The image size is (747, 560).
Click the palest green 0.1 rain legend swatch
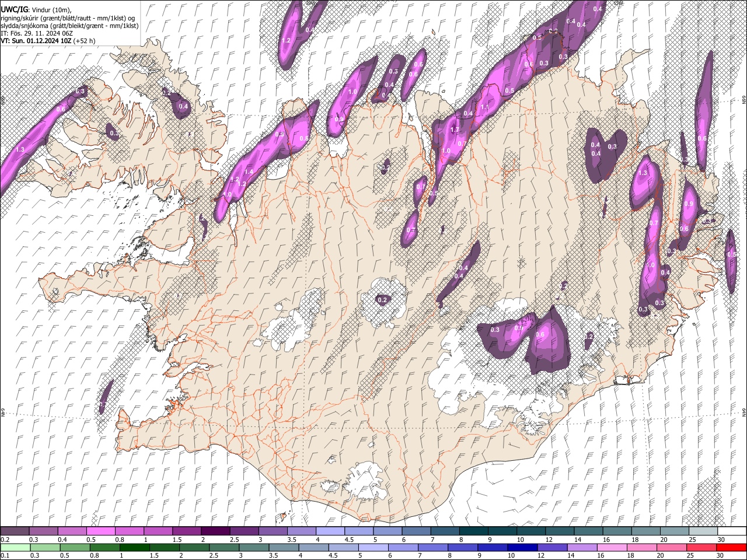click(15, 547)
